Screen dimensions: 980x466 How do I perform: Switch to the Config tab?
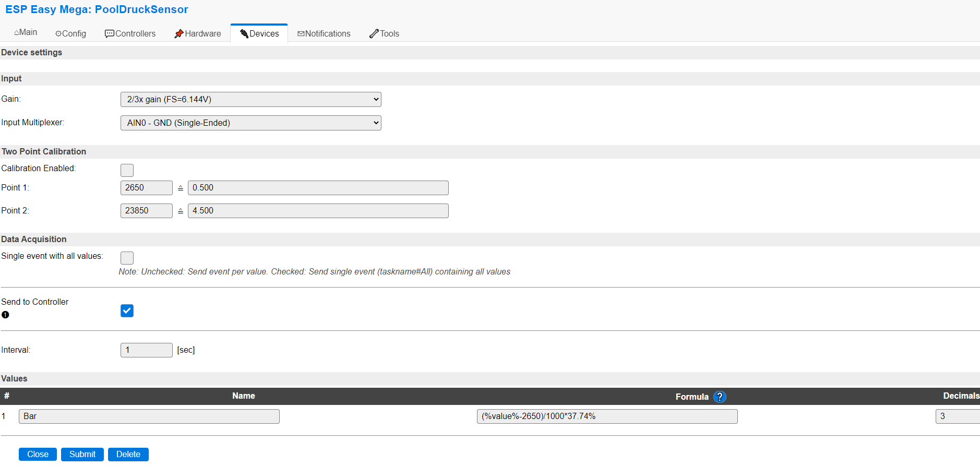point(70,33)
